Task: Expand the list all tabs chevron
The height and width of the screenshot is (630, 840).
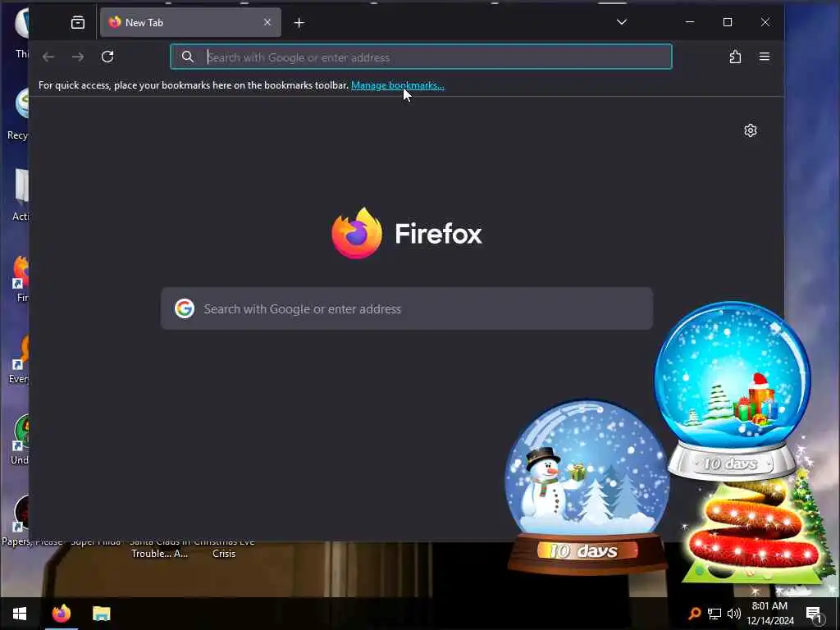Action: pos(622,22)
